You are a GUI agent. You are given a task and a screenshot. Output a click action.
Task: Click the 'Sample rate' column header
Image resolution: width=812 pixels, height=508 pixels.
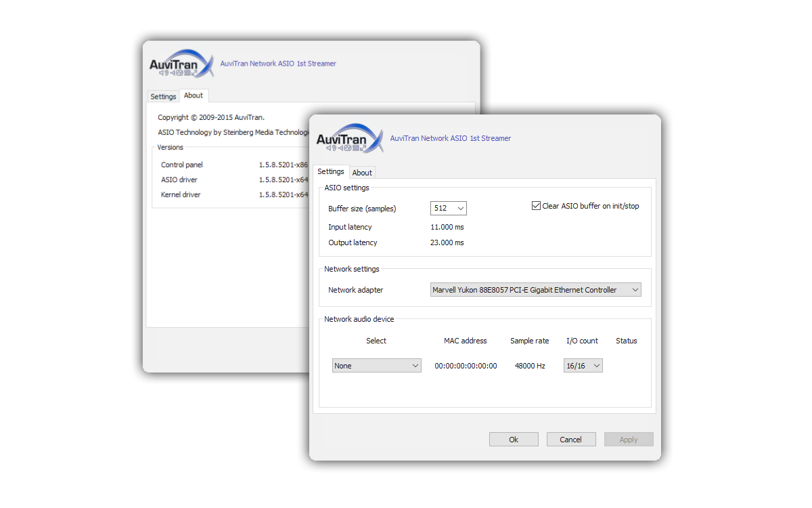click(x=530, y=341)
